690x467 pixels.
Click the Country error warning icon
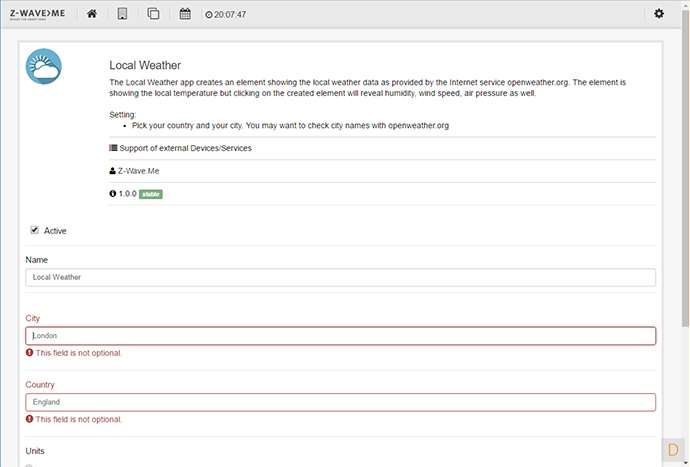click(29, 419)
